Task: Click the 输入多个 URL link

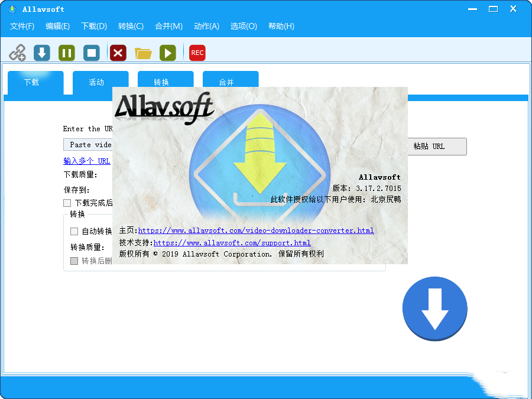Action: pos(87,161)
